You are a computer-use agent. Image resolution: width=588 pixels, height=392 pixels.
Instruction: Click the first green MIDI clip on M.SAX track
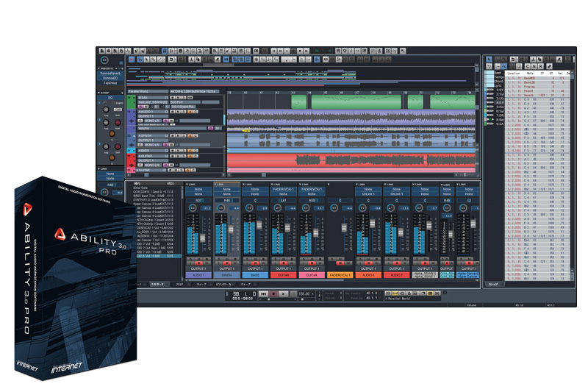pos(299,102)
